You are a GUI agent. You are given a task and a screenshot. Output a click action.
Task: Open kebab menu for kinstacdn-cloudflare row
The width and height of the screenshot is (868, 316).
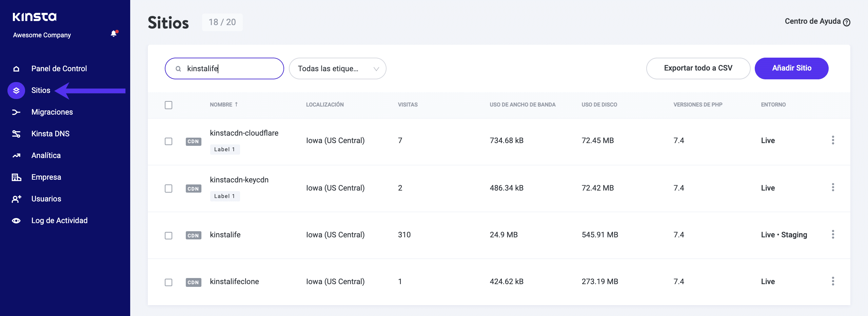coord(833,140)
